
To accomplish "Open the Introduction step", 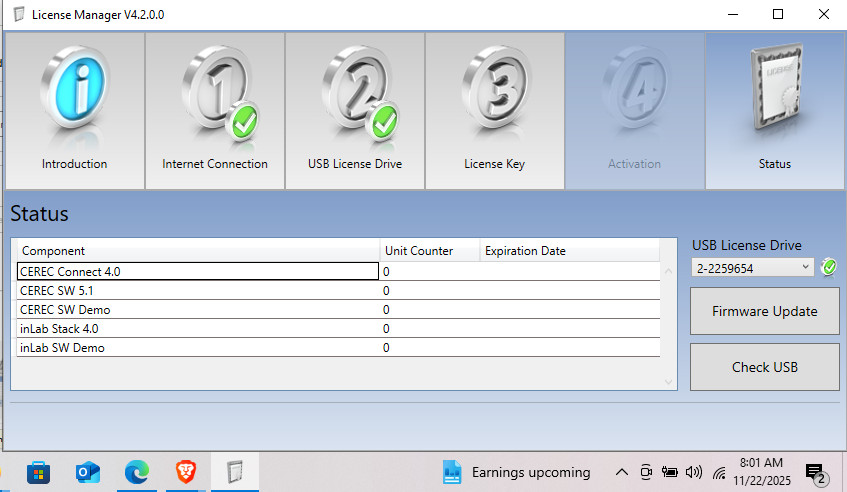I will point(75,111).
